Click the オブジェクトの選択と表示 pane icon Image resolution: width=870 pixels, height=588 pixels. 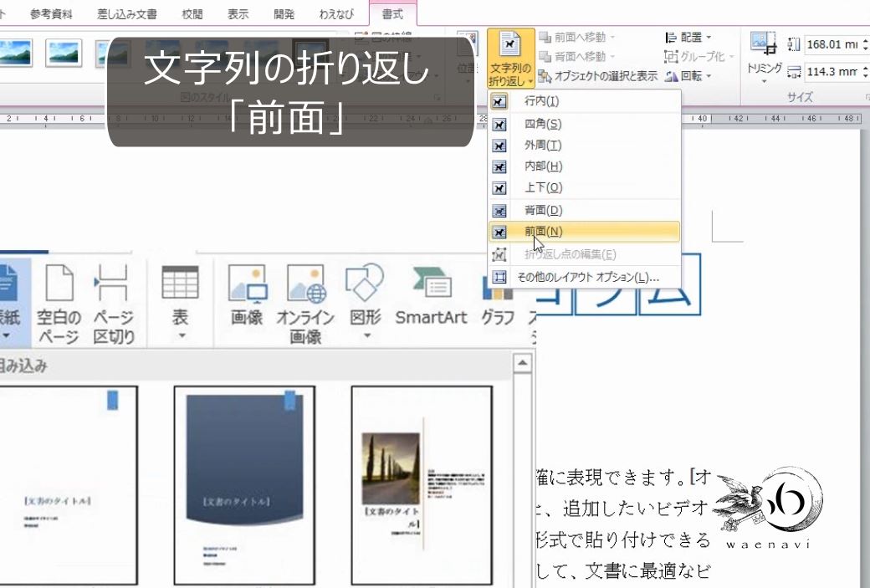click(545, 77)
